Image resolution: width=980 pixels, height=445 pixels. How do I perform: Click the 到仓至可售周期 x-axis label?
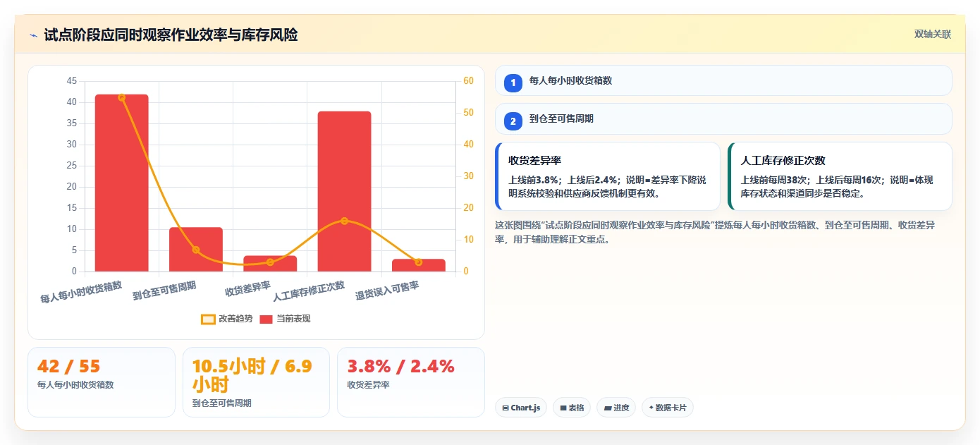[x=164, y=290]
